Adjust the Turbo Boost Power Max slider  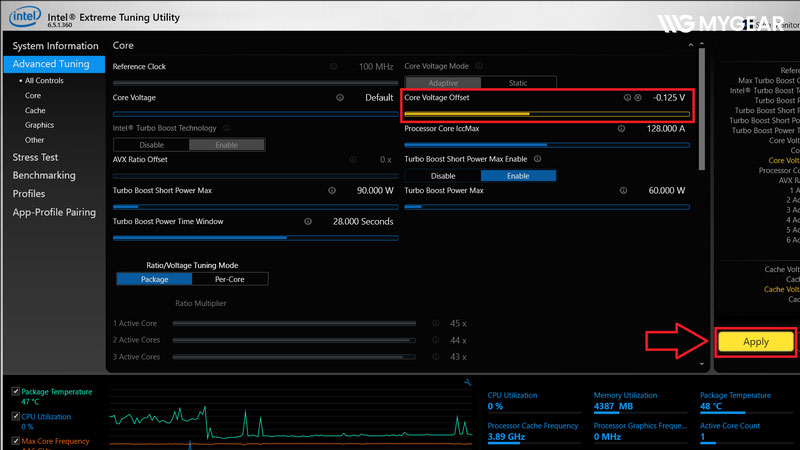coord(547,207)
